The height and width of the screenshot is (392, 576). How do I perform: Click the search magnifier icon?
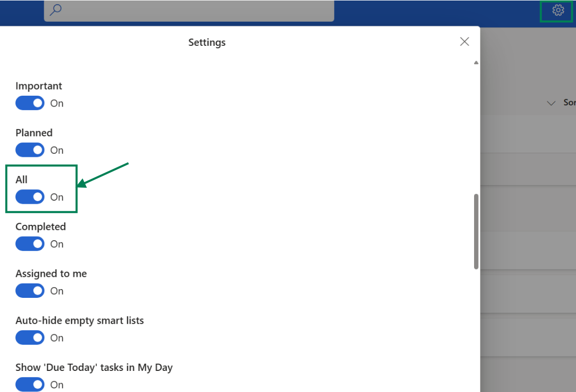tap(56, 10)
